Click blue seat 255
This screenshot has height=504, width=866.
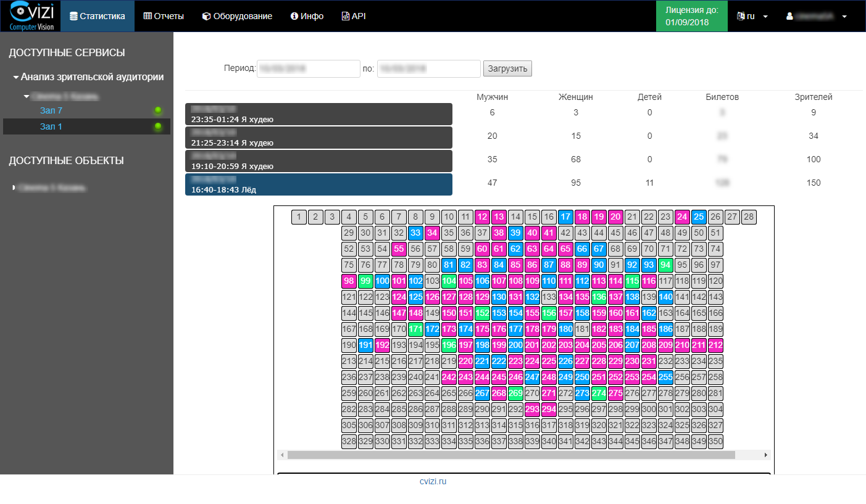coord(665,377)
